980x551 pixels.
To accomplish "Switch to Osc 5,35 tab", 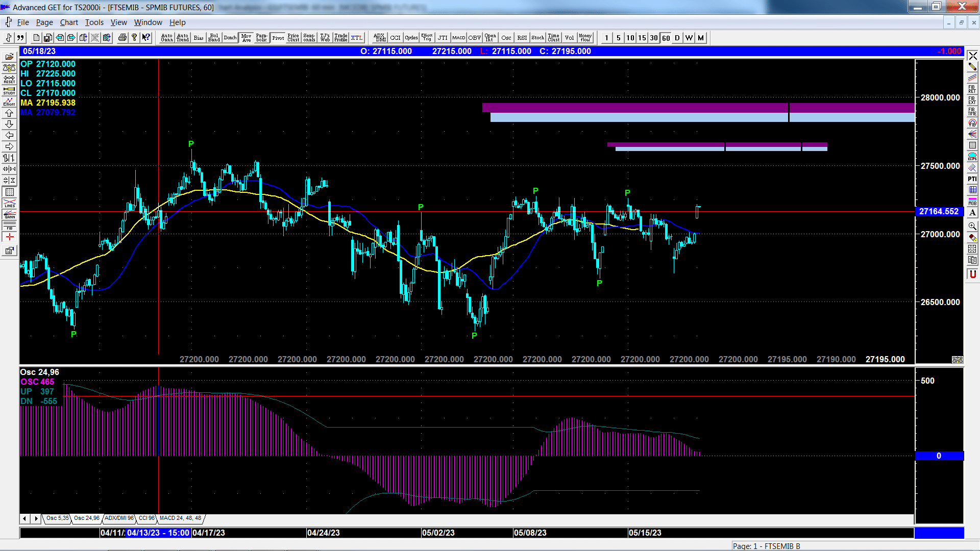I will pos(57,518).
